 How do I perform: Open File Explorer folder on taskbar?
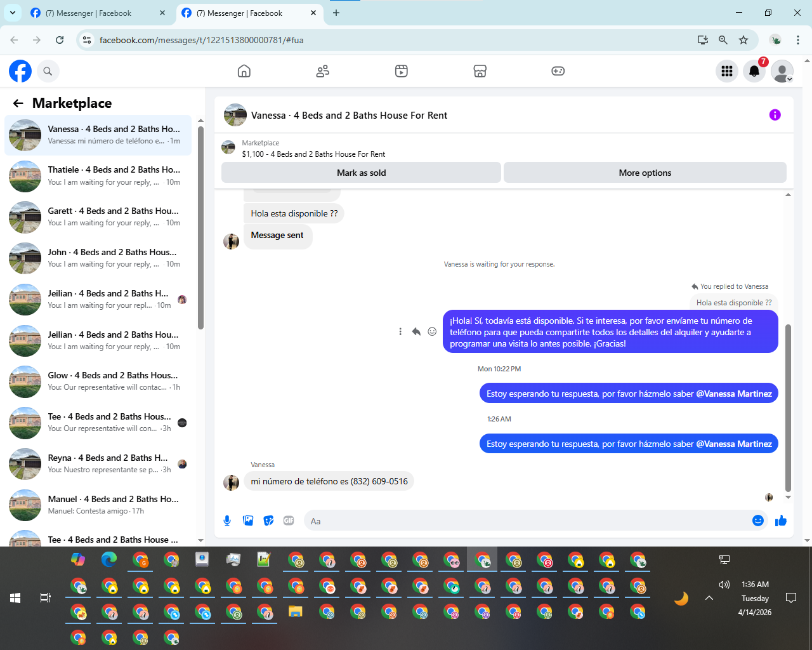pyautogui.click(x=296, y=612)
